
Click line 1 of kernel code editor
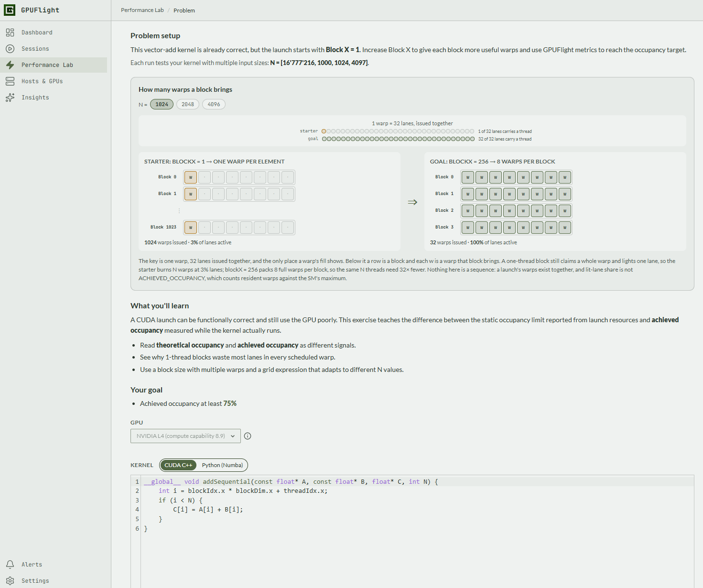point(418,482)
